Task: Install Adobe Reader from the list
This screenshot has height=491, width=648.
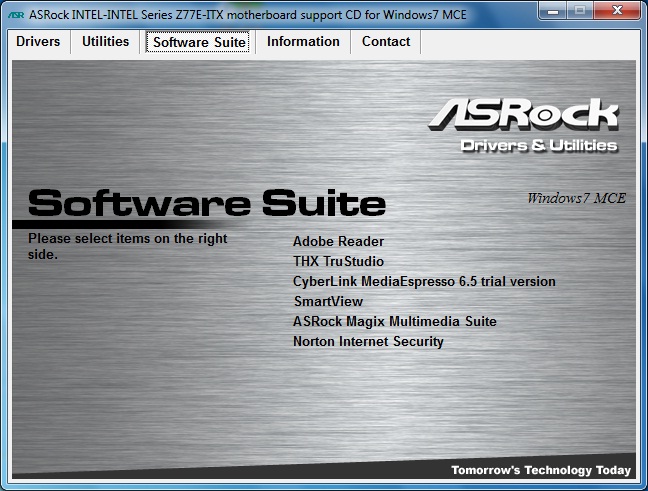Action: click(338, 241)
